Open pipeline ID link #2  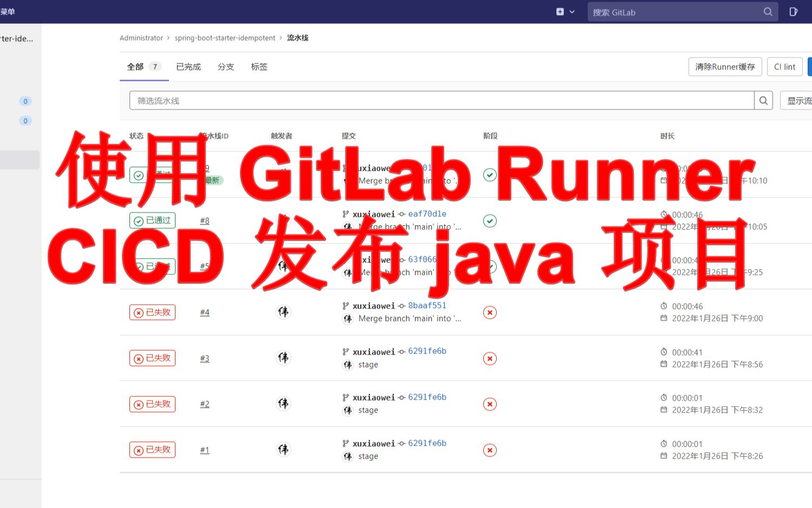(x=205, y=404)
